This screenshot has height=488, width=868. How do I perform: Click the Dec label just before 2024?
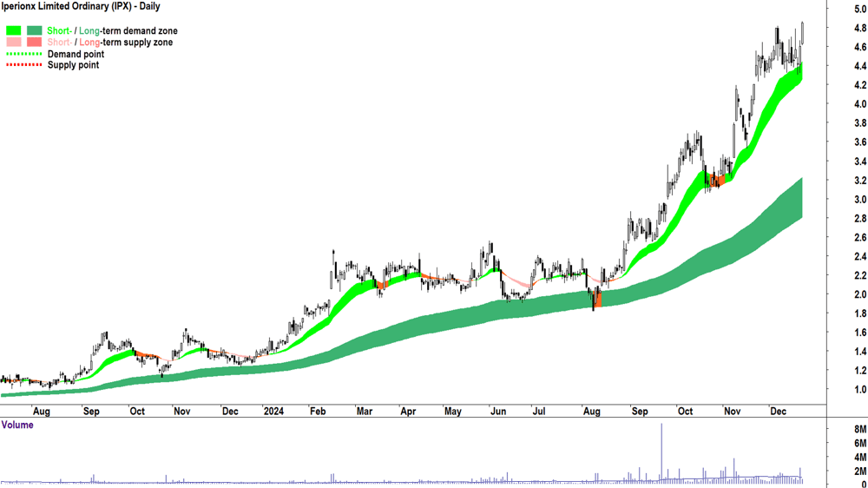click(230, 411)
